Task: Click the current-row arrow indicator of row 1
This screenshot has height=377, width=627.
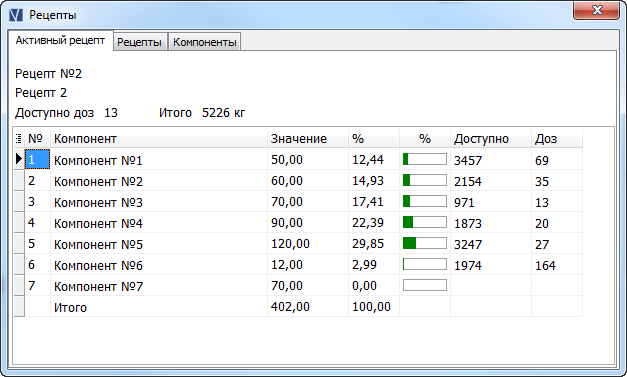Action: point(19,159)
